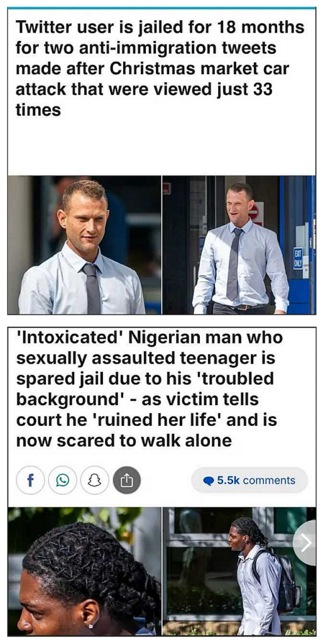This screenshot has width=323, height=644.
Task: Share the article via WhatsApp
Action: point(62,480)
